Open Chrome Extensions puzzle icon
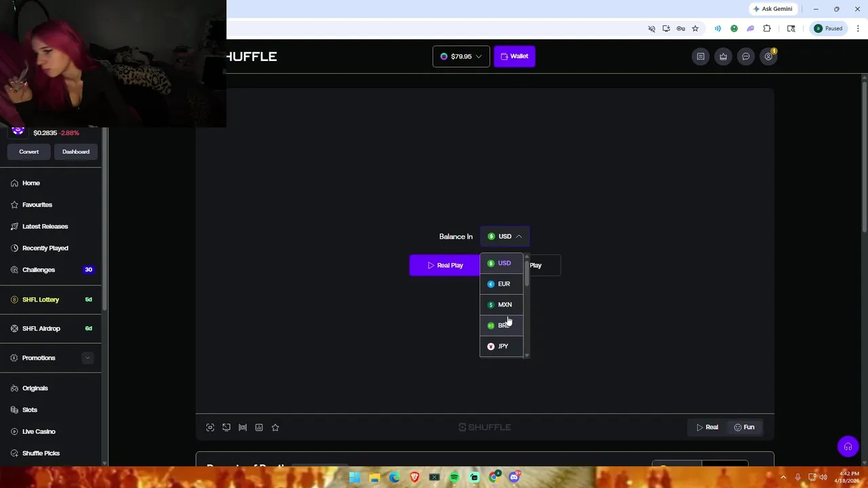The height and width of the screenshot is (488, 868). pyautogui.click(x=767, y=28)
